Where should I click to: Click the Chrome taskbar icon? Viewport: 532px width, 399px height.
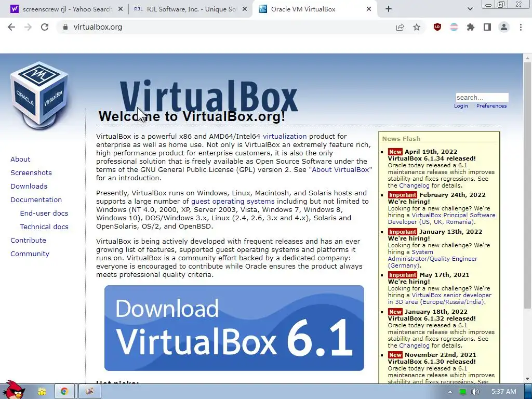pos(64,392)
